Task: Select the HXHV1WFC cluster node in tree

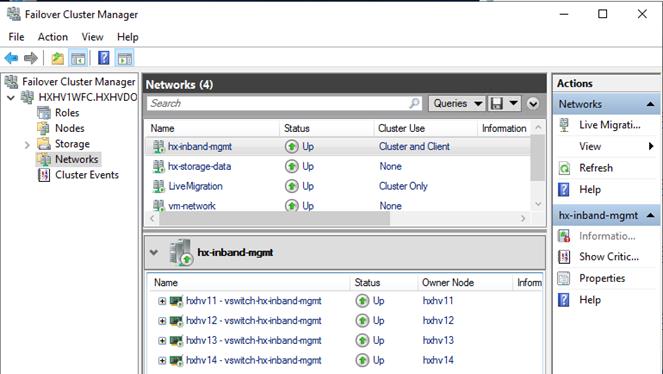Action: tap(88, 97)
